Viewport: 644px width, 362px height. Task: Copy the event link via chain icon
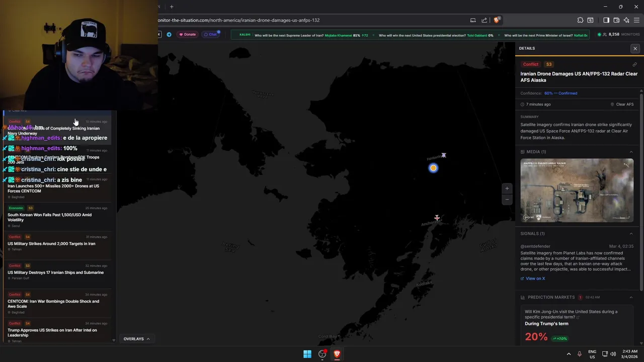pos(634,64)
